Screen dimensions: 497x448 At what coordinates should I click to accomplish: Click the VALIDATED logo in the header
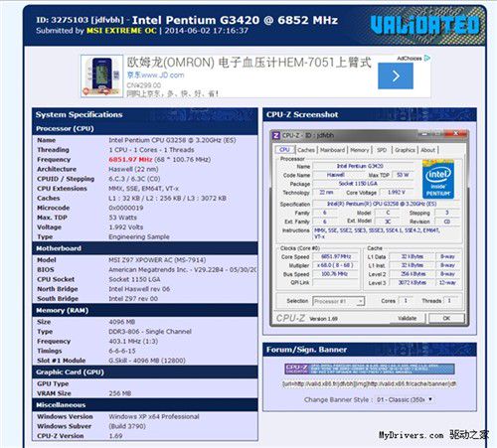click(x=425, y=25)
